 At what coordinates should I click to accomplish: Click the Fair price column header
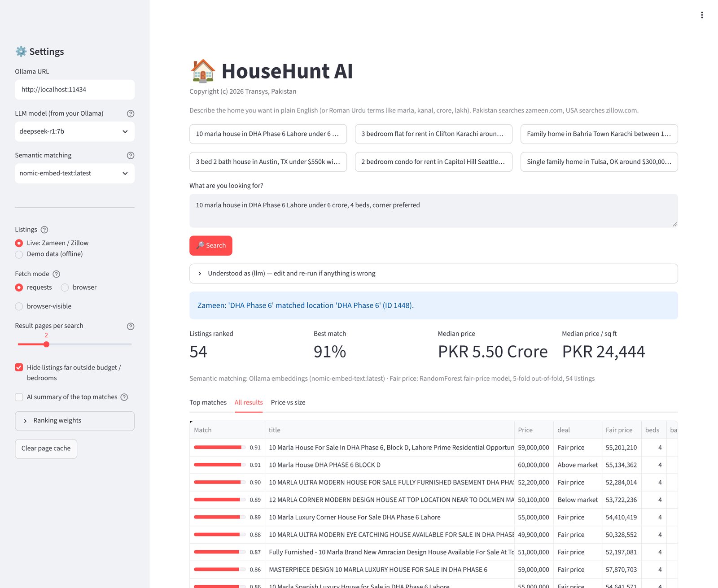click(x=622, y=430)
